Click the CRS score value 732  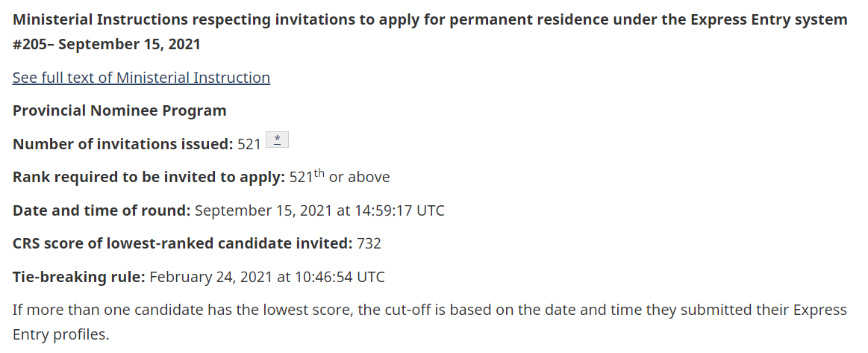pyautogui.click(x=369, y=243)
